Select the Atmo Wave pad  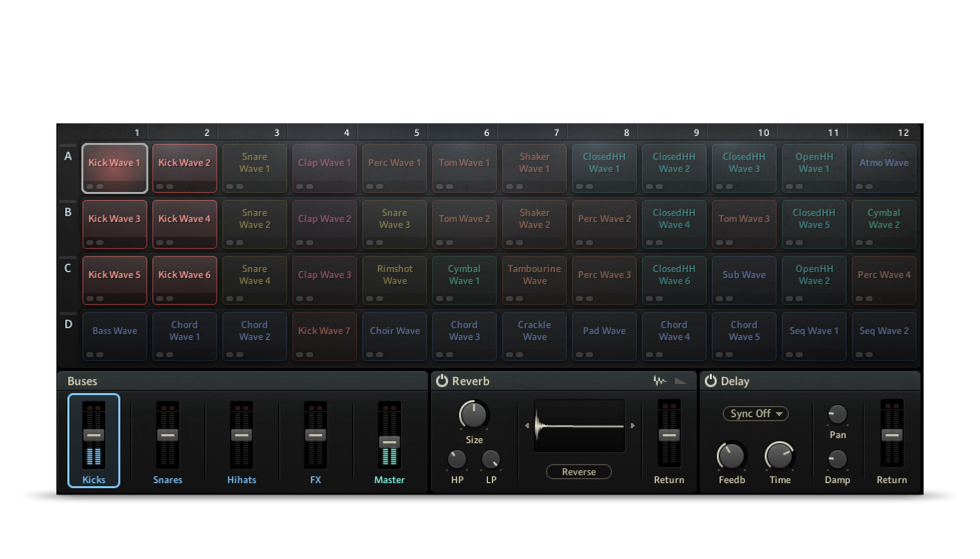[885, 168]
